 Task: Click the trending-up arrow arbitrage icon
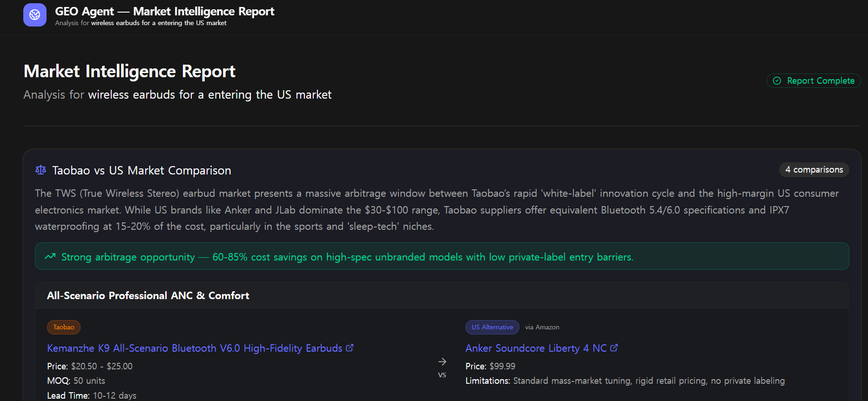(50, 257)
